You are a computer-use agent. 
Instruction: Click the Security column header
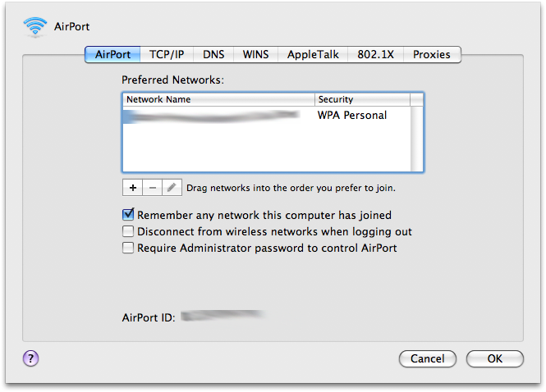pyautogui.click(x=362, y=99)
